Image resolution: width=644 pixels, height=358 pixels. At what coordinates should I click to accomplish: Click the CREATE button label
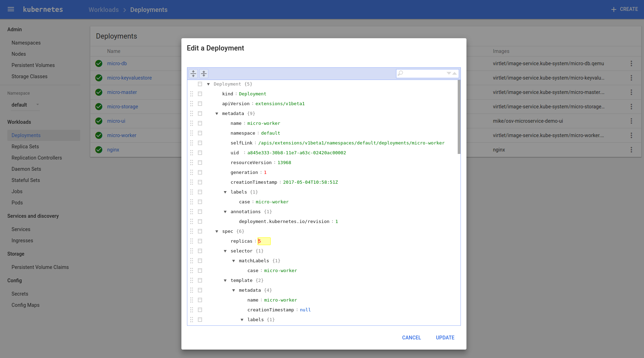[x=629, y=9]
